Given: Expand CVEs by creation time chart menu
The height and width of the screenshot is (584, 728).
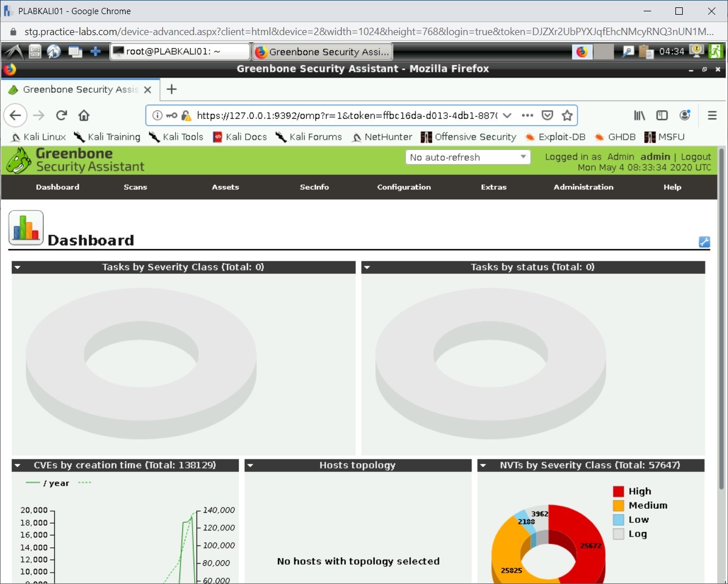Looking at the screenshot, I should [x=18, y=465].
